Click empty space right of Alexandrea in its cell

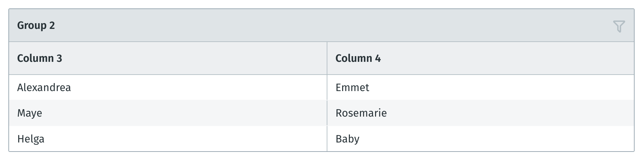[x=199, y=87]
